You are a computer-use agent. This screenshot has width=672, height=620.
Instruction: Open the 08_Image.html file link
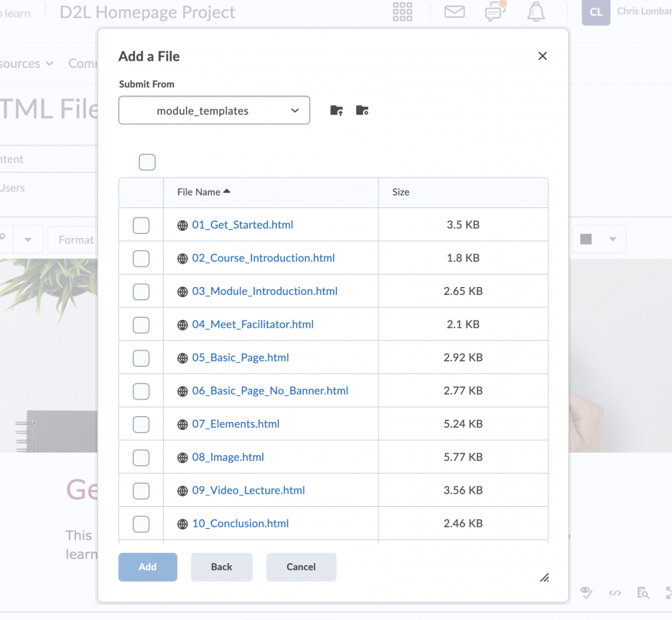pos(227,457)
